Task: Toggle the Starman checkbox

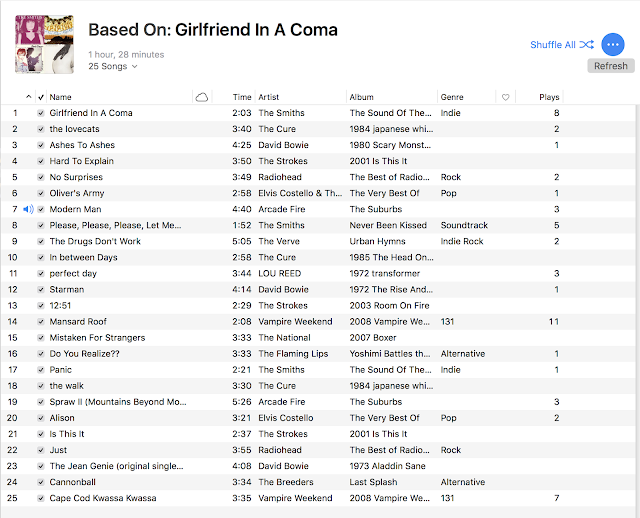Action: [40, 289]
